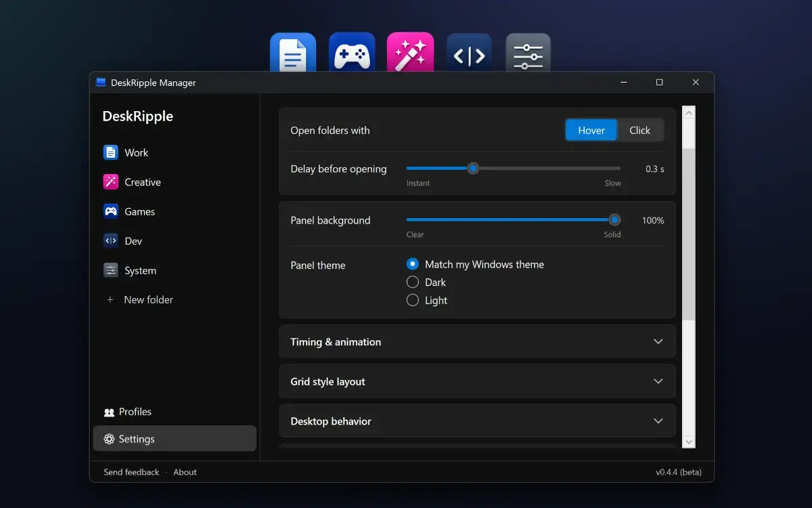Click the vertical scrollbar thumb
Image resolution: width=812 pixels, height=508 pixels.
pyautogui.click(x=689, y=234)
